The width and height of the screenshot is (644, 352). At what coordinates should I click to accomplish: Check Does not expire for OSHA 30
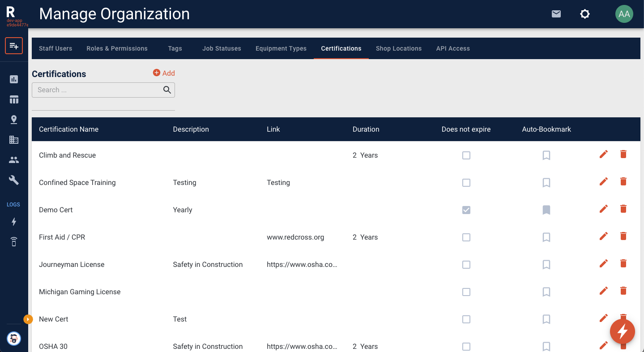point(466,347)
